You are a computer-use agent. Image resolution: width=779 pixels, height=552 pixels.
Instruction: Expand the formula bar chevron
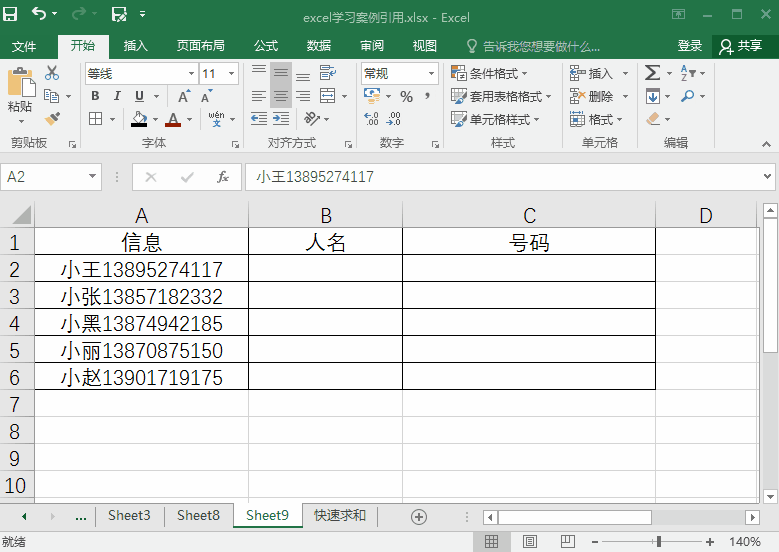767,176
